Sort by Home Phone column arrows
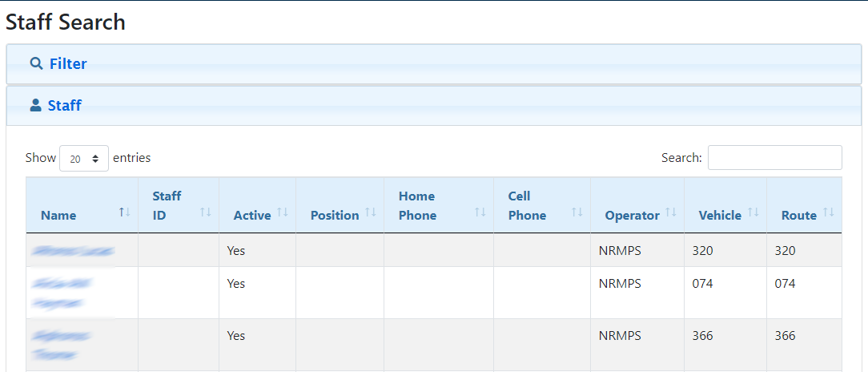Screen dimensions: 868x372 [480, 212]
